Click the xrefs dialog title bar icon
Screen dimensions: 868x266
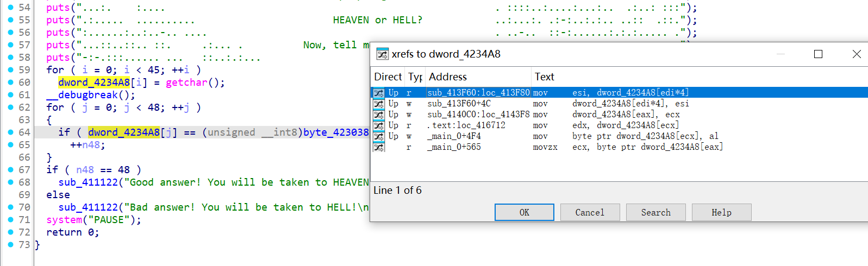(x=383, y=54)
